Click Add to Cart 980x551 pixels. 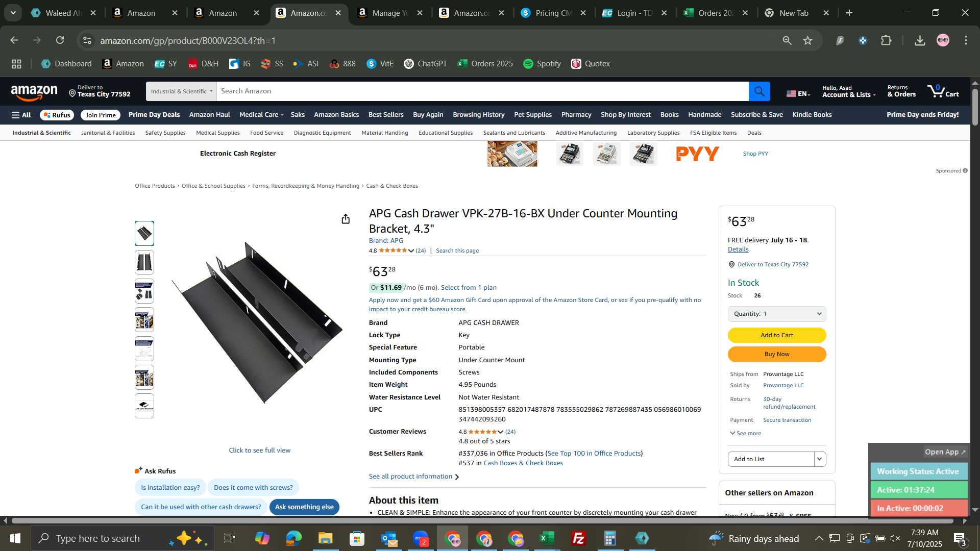coord(776,335)
